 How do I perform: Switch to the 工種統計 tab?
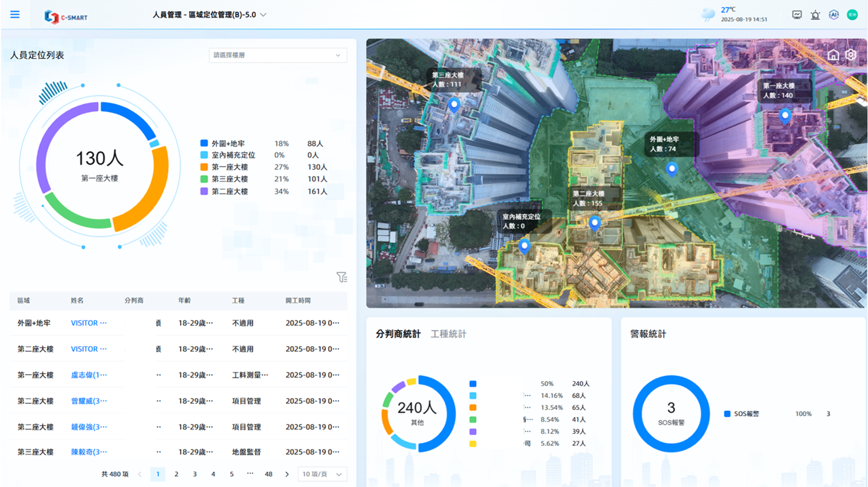click(x=448, y=334)
